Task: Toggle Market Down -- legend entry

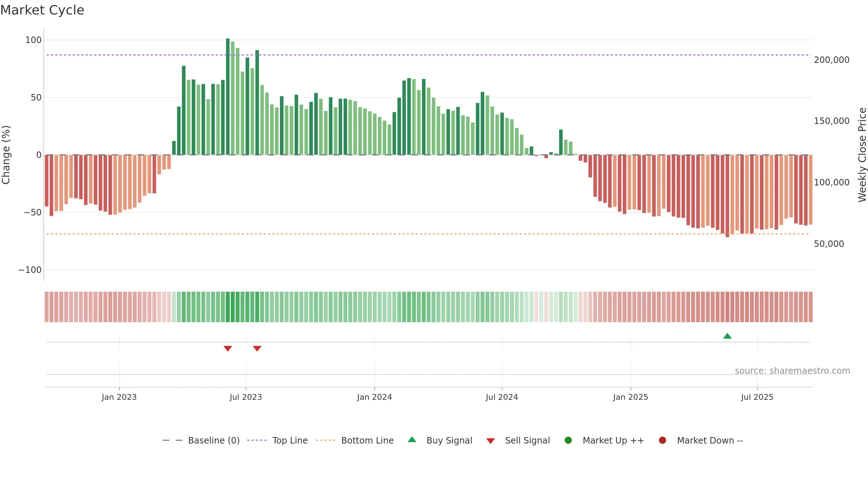Action: coord(701,440)
